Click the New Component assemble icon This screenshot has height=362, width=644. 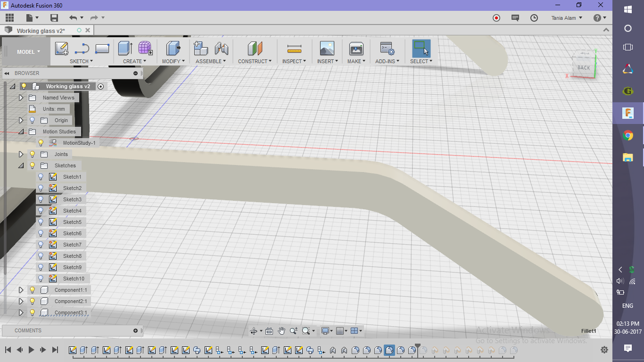point(201,48)
